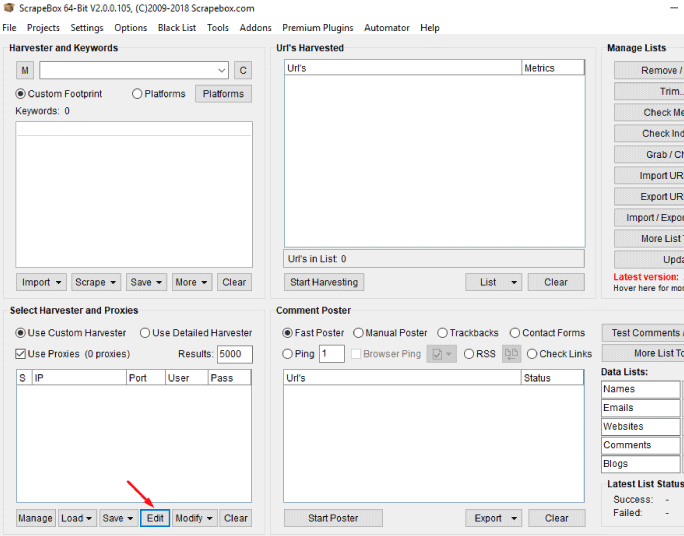This screenshot has height=536, width=684.
Task: Open the keywords Save dropdown
Action: (146, 282)
